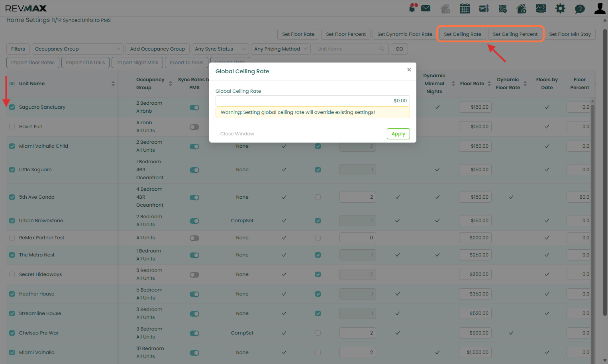The image size is (608, 364).
Task: Check the Havin Fun unit checkbox
Action: click(12, 127)
